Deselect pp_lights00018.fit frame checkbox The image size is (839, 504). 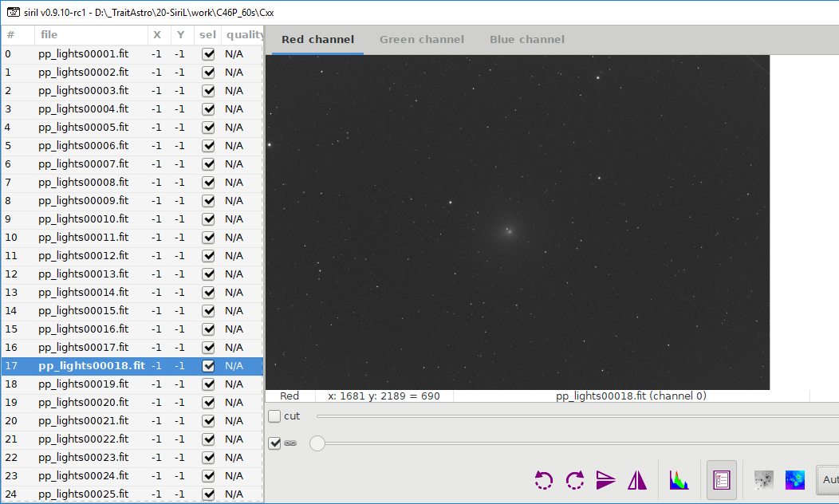coord(208,365)
